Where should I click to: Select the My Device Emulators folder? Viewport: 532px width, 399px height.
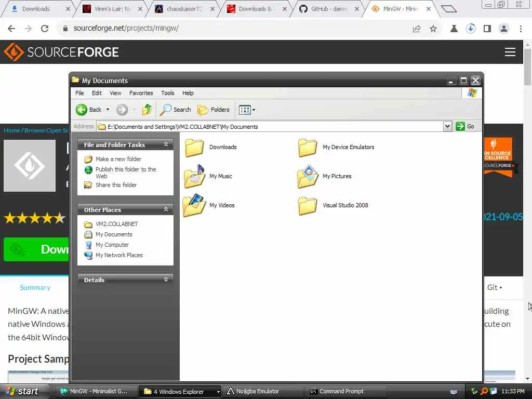336,147
